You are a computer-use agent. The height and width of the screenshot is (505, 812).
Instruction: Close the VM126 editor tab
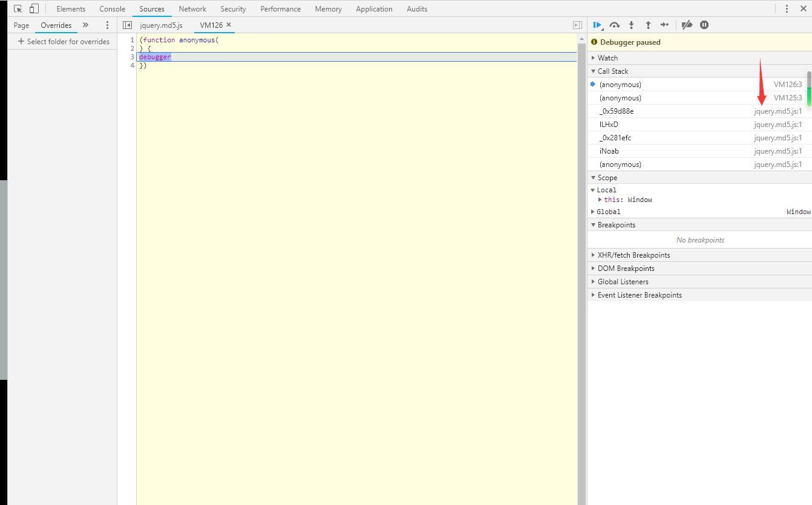pos(229,25)
